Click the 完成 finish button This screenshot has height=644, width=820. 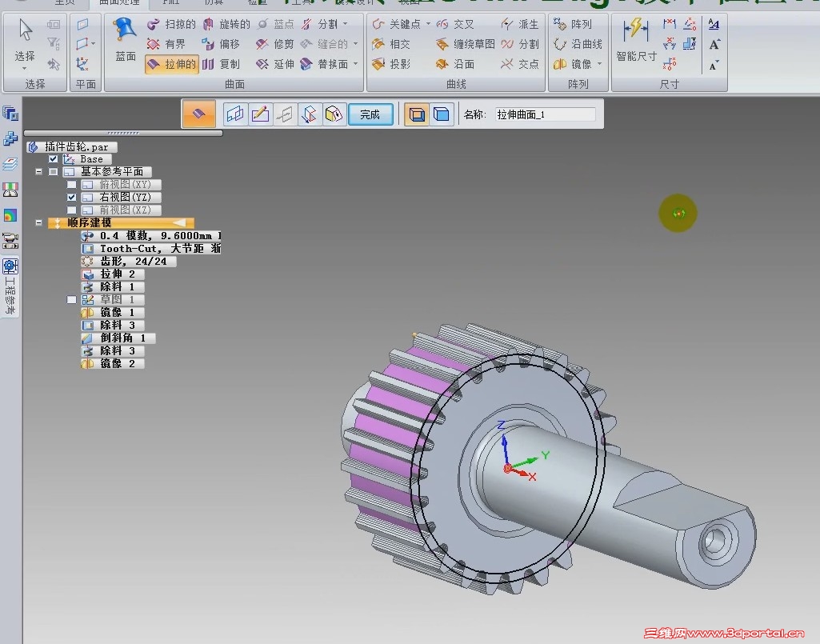(370, 114)
